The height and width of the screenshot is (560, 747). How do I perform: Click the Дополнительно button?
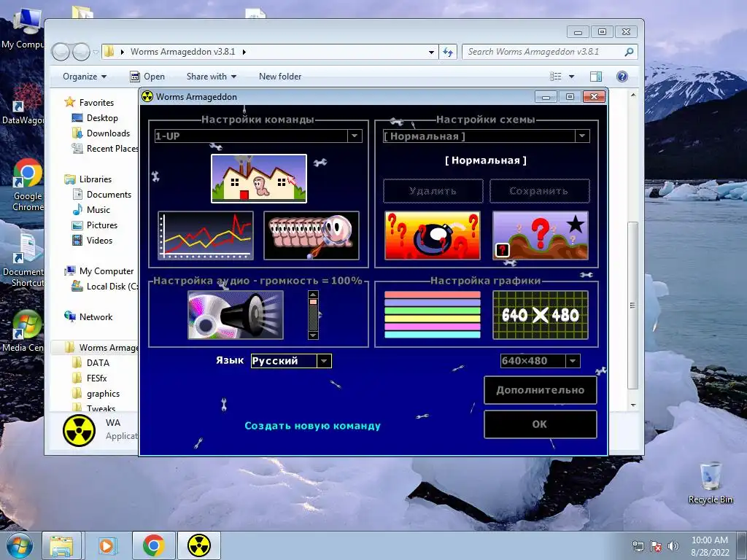click(x=541, y=390)
